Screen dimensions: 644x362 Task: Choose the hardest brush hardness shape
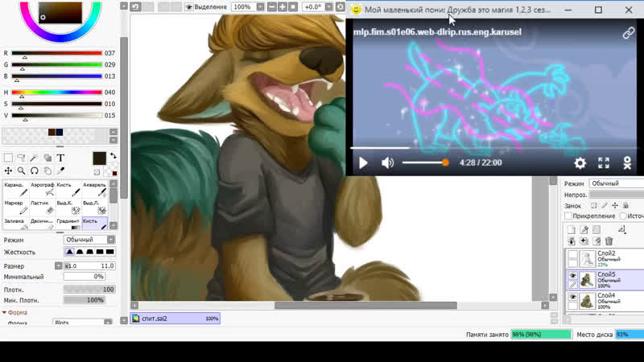coord(110,252)
